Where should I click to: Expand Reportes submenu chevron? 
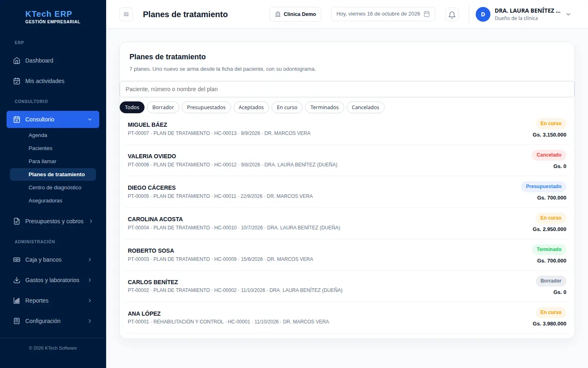click(90, 301)
